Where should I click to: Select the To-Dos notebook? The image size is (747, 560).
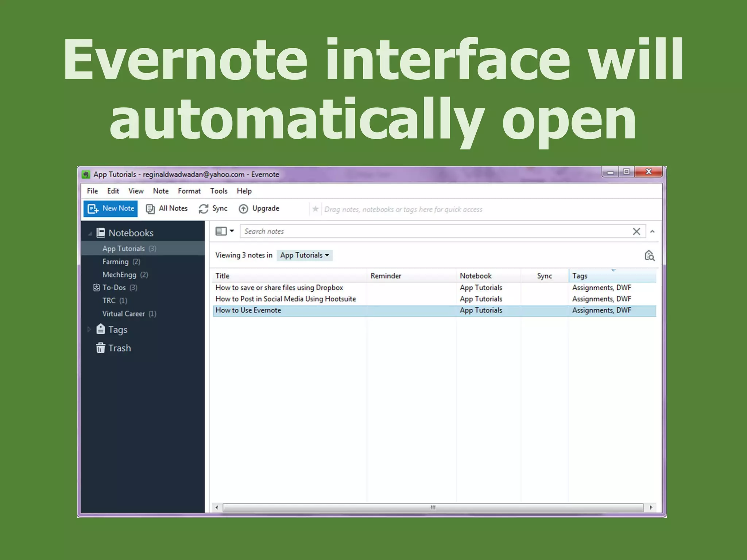point(143,288)
